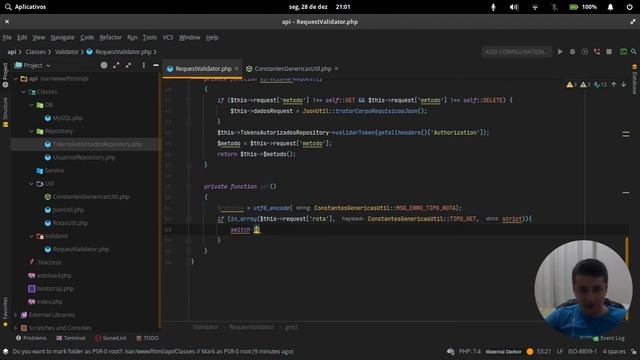Viewport: 640px width, 360px height.
Task: Click the stop square icon in toolbar
Action: tap(609, 52)
